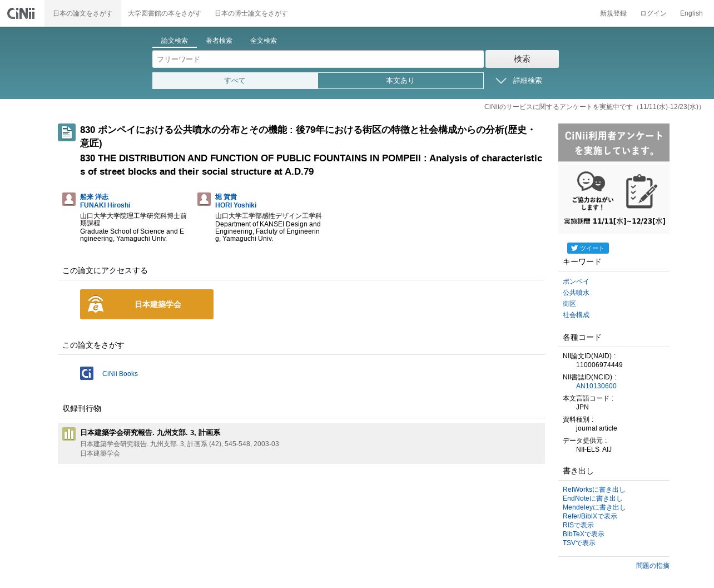Click the CiNii利用者アンケート banner

pyautogui.click(x=614, y=178)
